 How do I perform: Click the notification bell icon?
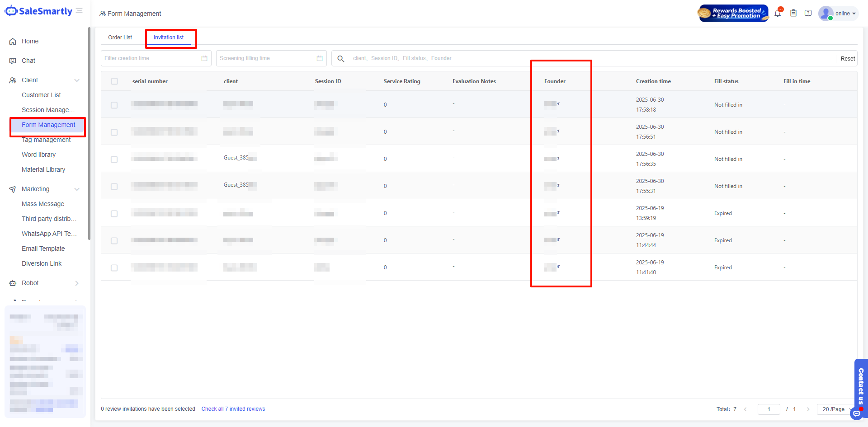(778, 14)
